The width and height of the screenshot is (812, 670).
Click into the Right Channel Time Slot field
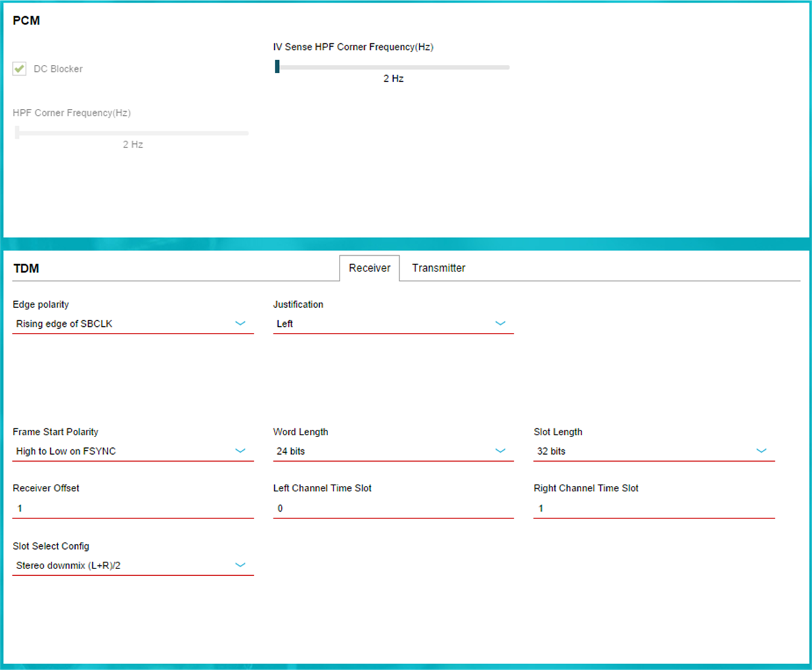(653, 508)
